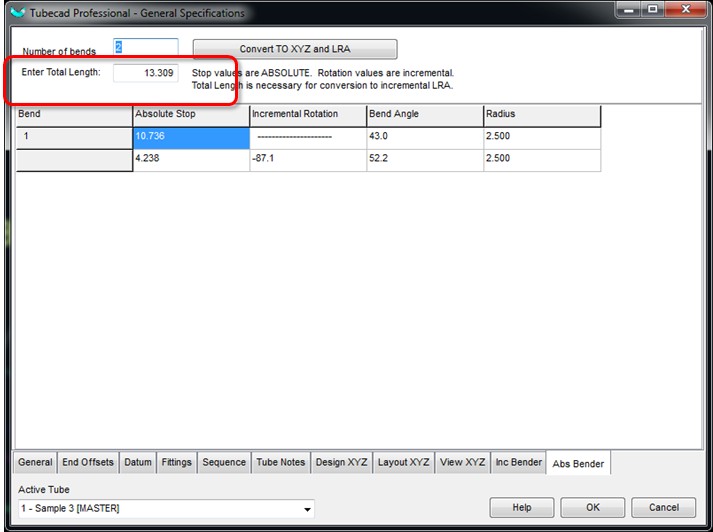The height and width of the screenshot is (532, 713).
Task: Click the 52.2 Bend Angle cell
Action: (x=424, y=159)
